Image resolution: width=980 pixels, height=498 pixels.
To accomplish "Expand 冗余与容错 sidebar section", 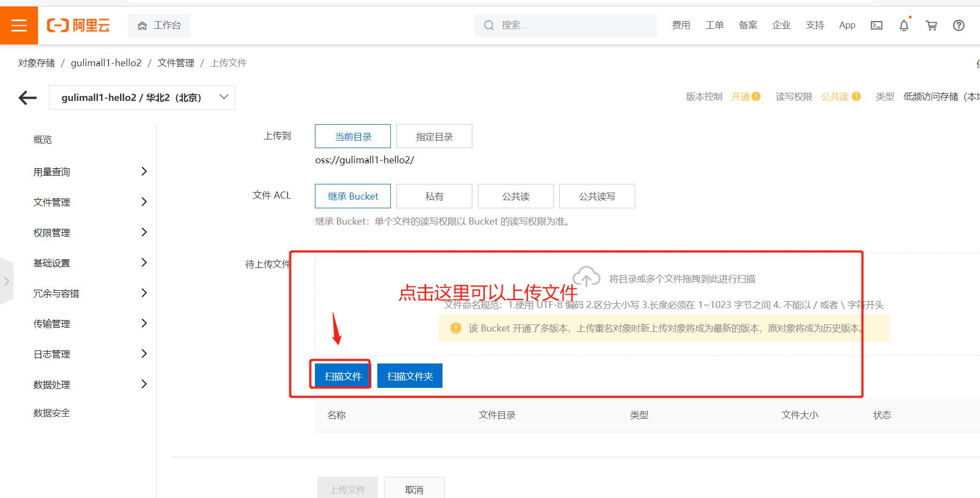I will point(91,293).
